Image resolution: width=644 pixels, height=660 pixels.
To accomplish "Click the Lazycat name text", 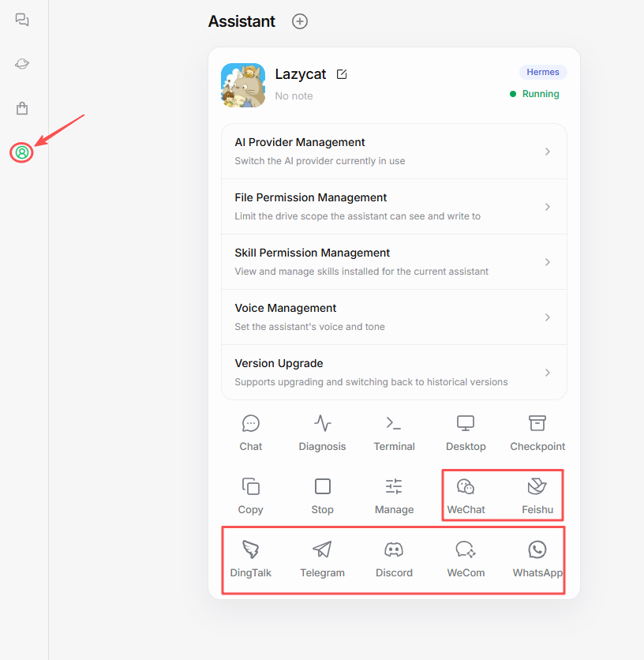I will [301, 74].
